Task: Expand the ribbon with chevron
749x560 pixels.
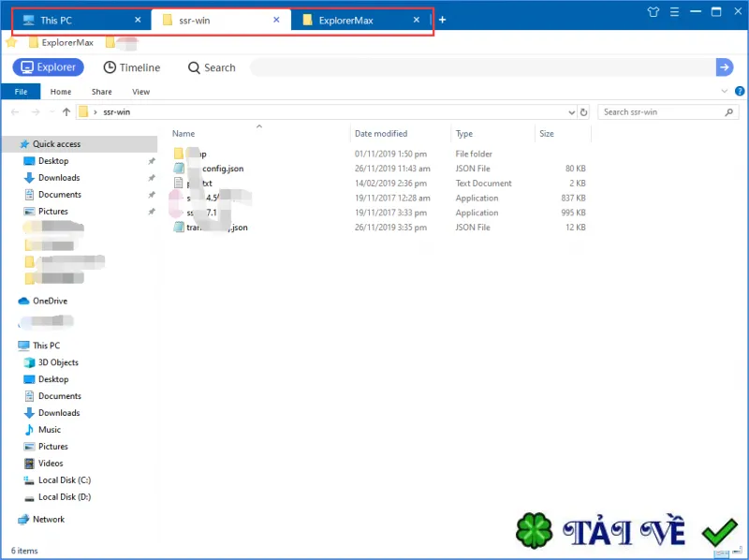Action: click(x=724, y=91)
